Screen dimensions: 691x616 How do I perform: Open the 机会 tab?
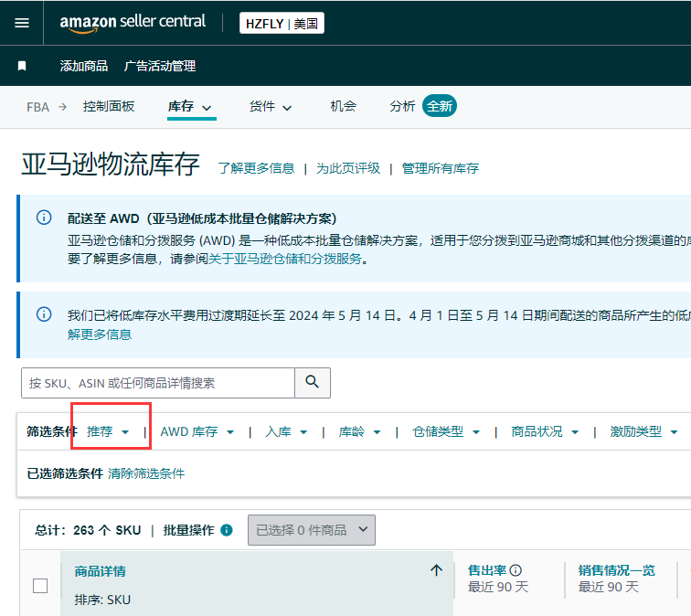344,106
